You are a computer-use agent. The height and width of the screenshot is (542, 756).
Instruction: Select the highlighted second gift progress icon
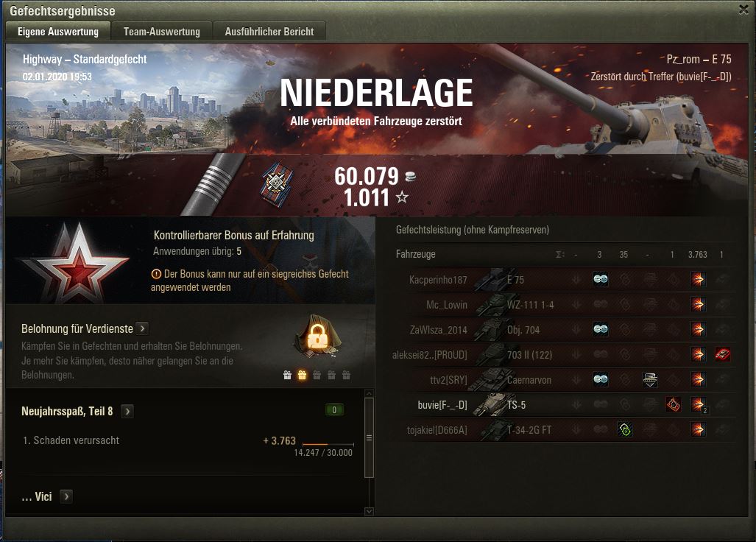click(302, 375)
